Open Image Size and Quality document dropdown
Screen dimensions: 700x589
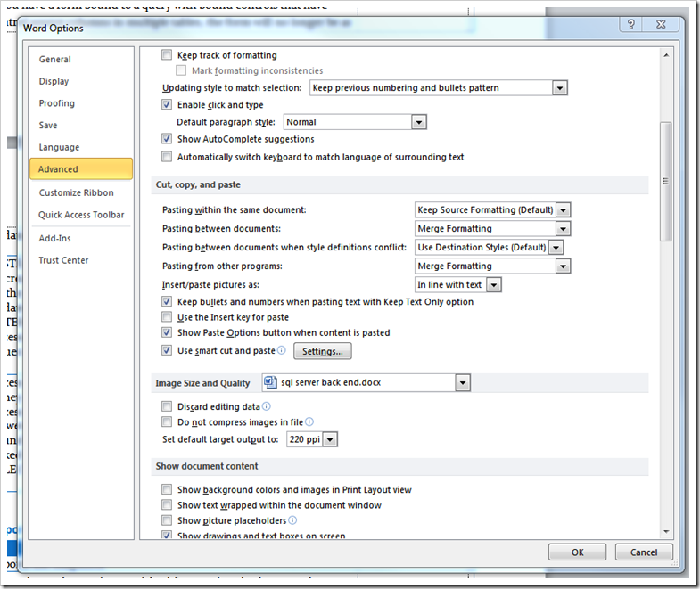(x=463, y=383)
